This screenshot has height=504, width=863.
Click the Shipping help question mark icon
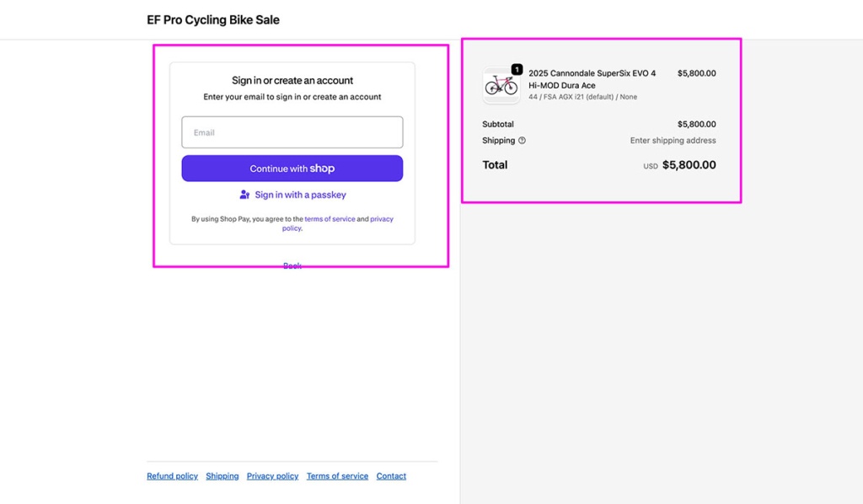point(523,141)
